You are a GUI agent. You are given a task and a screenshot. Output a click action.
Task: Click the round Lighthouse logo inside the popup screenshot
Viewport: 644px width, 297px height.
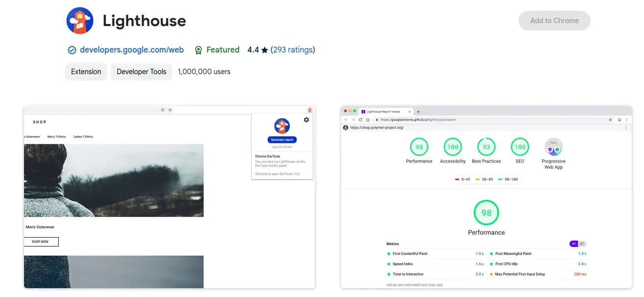tap(282, 126)
